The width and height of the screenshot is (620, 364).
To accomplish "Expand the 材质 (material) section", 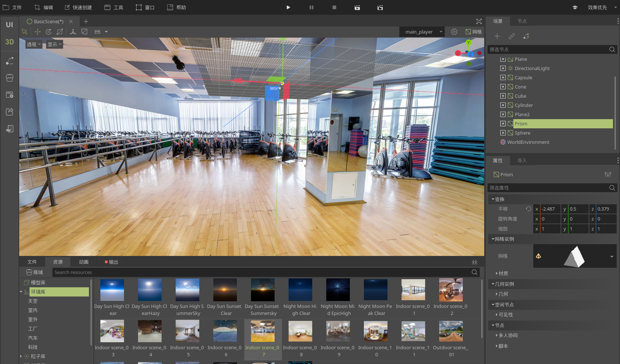I will click(503, 273).
